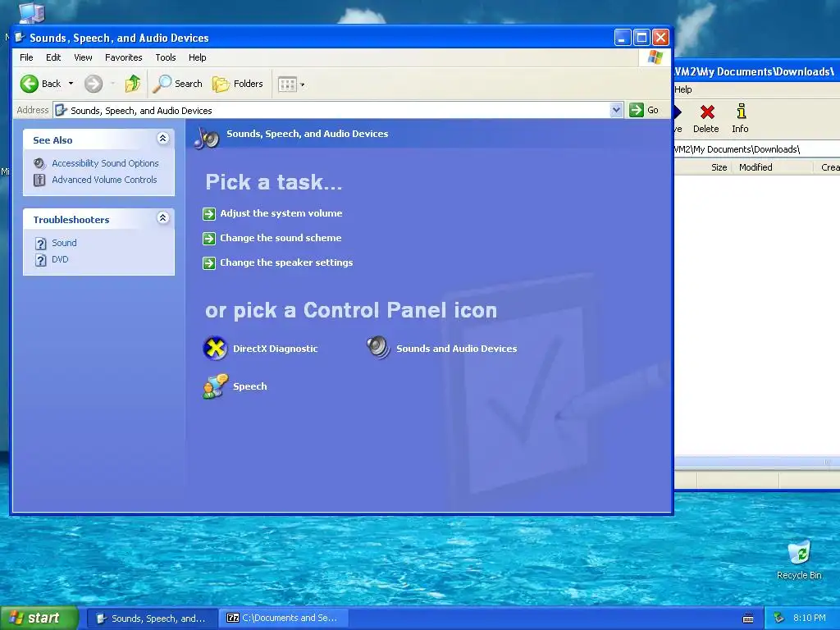The image size is (840, 630).
Task: Click the taskbar clock showing 8:10 PM
Action: (x=810, y=619)
